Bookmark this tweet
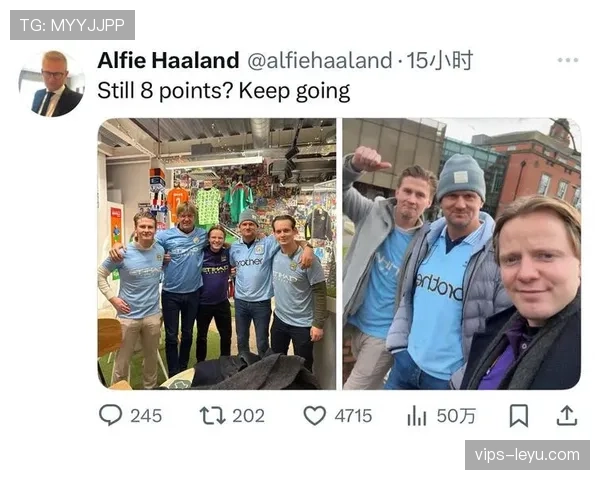 [x=518, y=415]
